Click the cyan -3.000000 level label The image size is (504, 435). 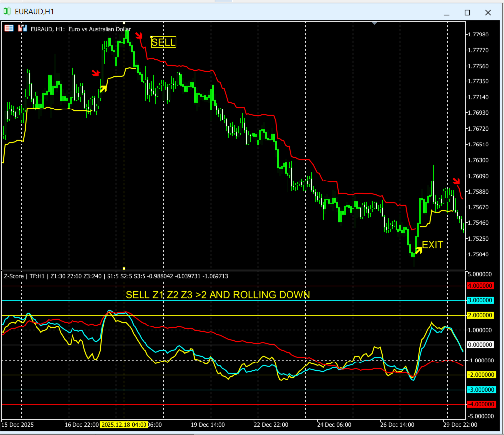(x=480, y=390)
